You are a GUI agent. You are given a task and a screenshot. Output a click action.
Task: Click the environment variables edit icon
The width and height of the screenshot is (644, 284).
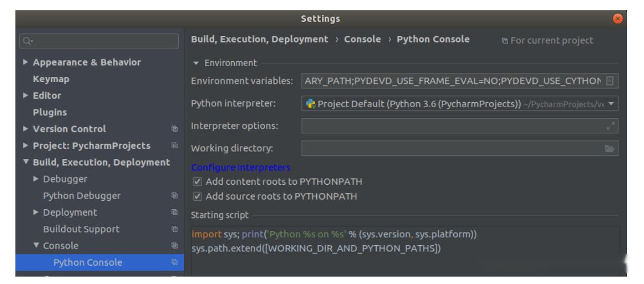point(610,82)
